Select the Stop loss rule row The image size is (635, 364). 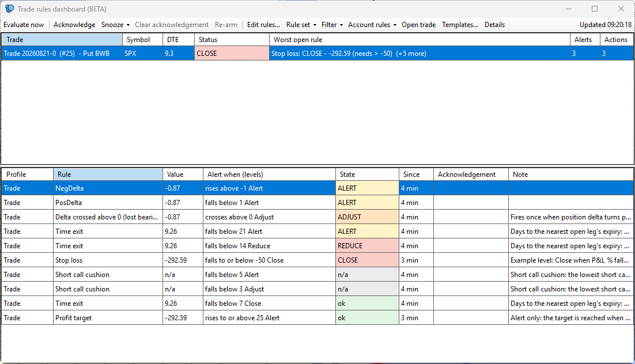click(x=317, y=260)
